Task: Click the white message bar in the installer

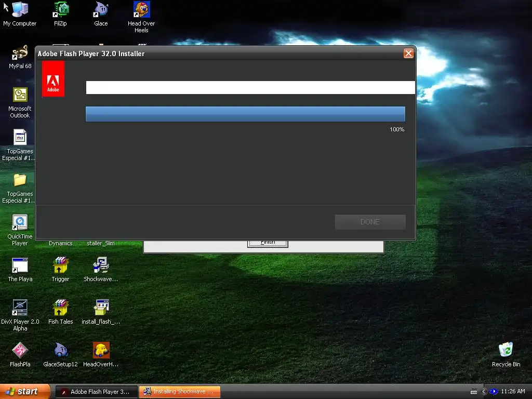Action: tap(250, 87)
